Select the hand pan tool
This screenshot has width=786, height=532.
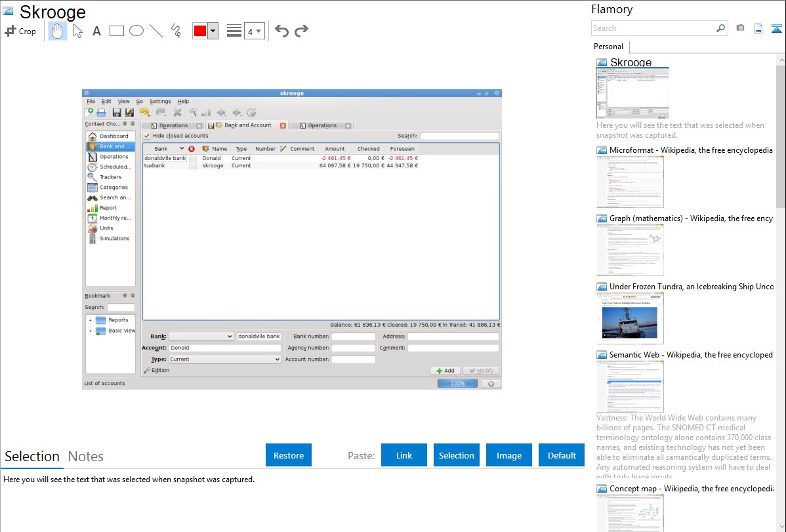tap(57, 31)
